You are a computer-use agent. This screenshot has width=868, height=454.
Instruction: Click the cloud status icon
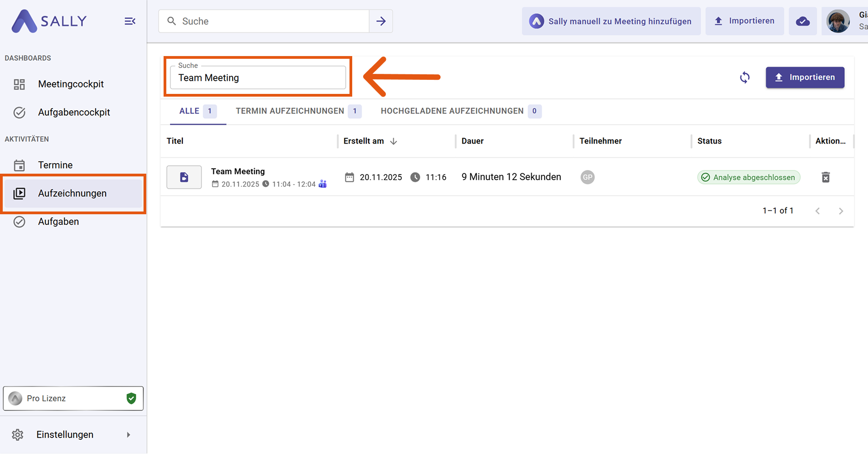pos(802,21)
